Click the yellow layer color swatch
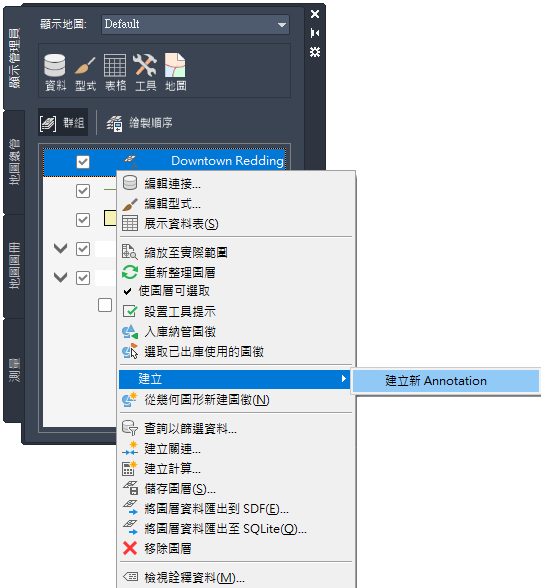541x588 pixels. click(110, 218)
